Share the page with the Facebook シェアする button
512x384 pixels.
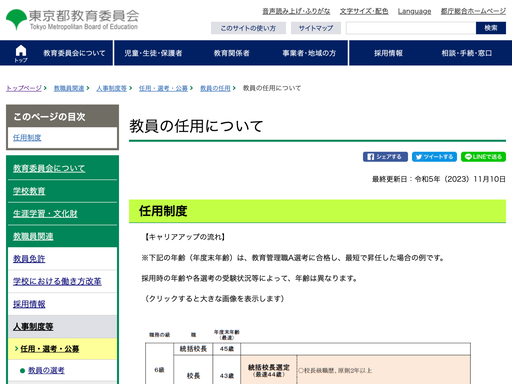[x=385, y=157]
